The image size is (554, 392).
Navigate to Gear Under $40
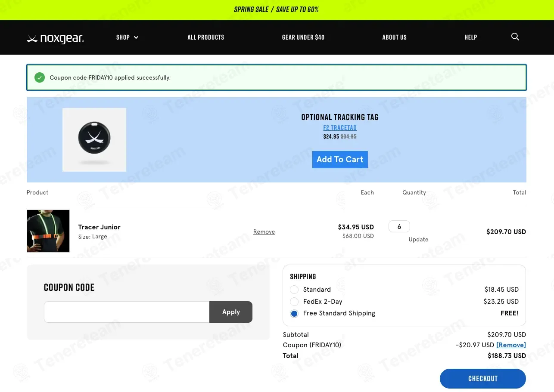[303, 37]
